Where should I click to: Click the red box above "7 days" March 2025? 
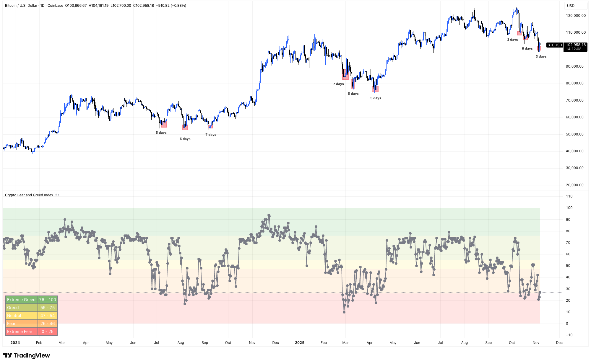tap(345, 74)
